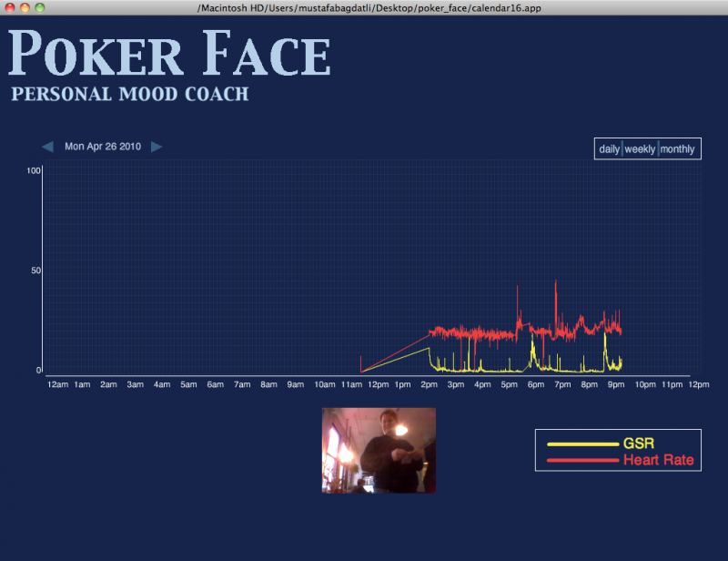Click the 12am label on time axis

[x=57, y=384]
